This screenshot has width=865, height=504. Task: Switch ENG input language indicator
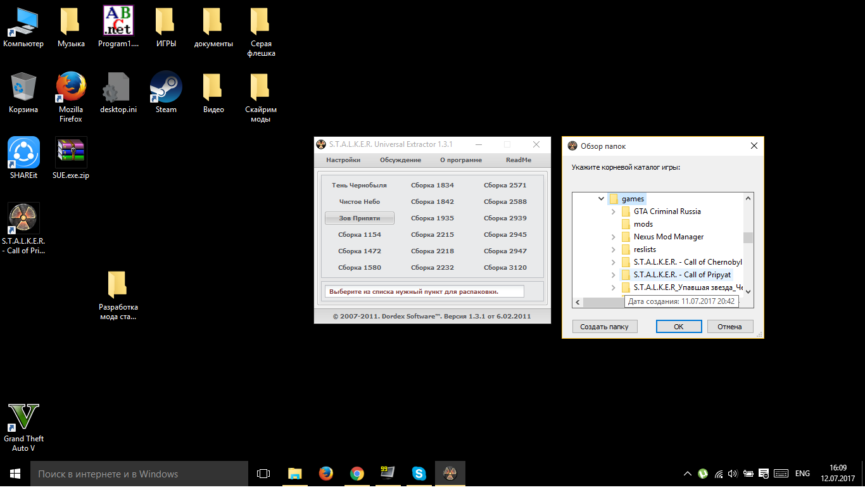coord(802,474)
